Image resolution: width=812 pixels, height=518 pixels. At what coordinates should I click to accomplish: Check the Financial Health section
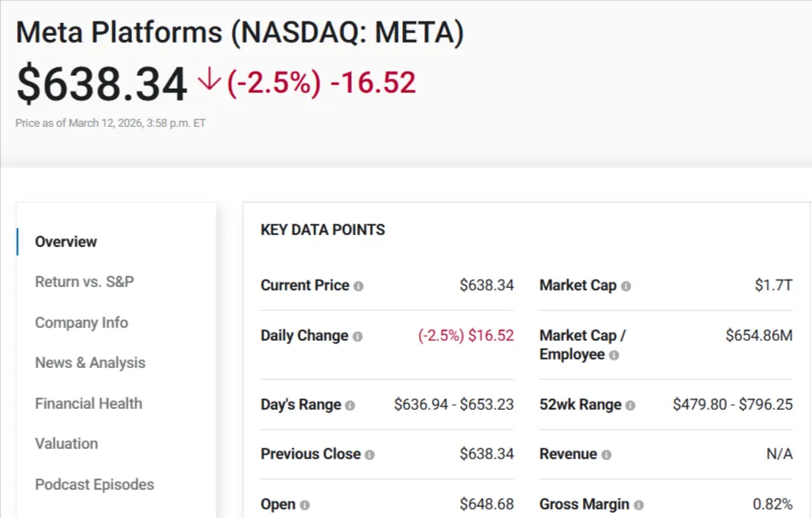coord(88,403)
